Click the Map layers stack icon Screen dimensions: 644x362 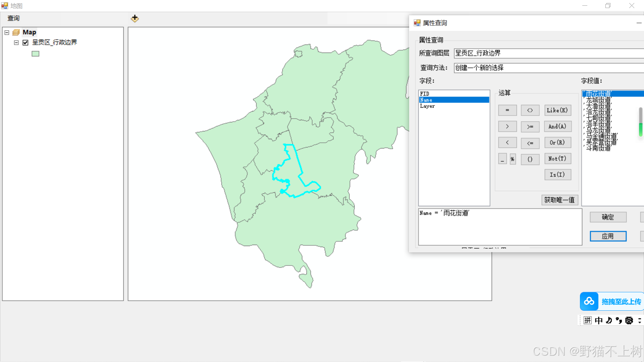point(16,32)
